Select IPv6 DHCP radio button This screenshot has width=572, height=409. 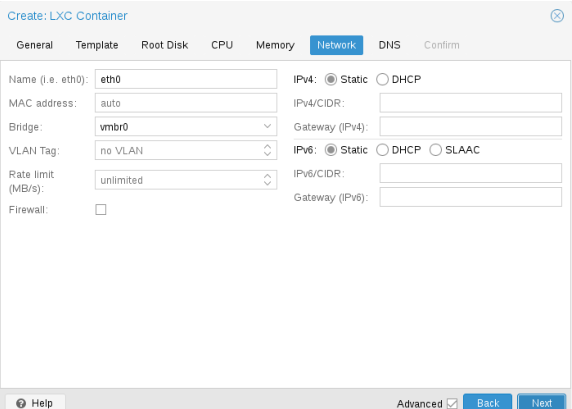(382, 150)
